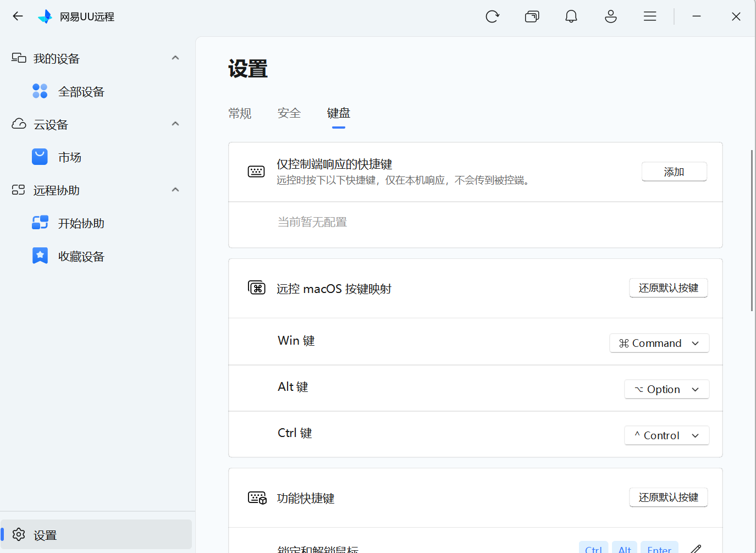Open the hamburger menu icon
The image size is (756, 553).
click(x=650, y=16)
